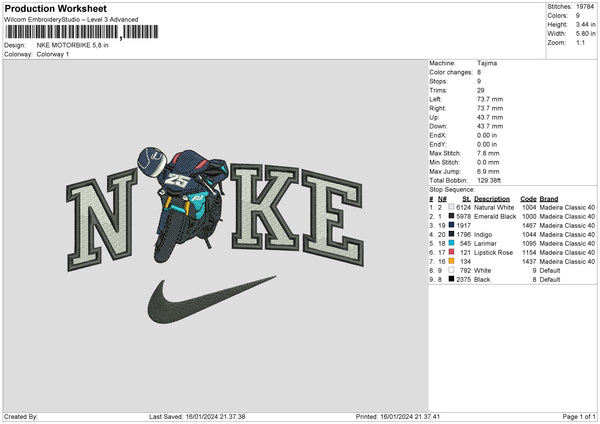Select the Color changes label
Viewport: 600px width, 424px height.
coord(451,72)
